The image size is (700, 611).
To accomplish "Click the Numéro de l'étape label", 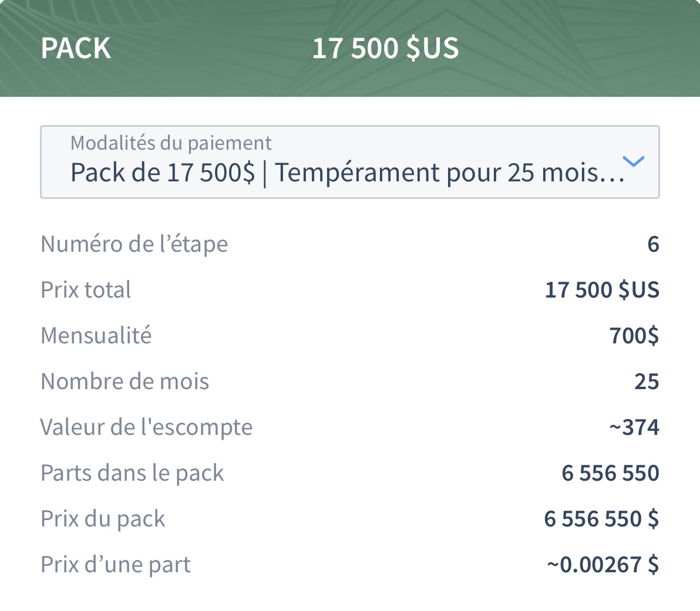I will pos(134,244).
